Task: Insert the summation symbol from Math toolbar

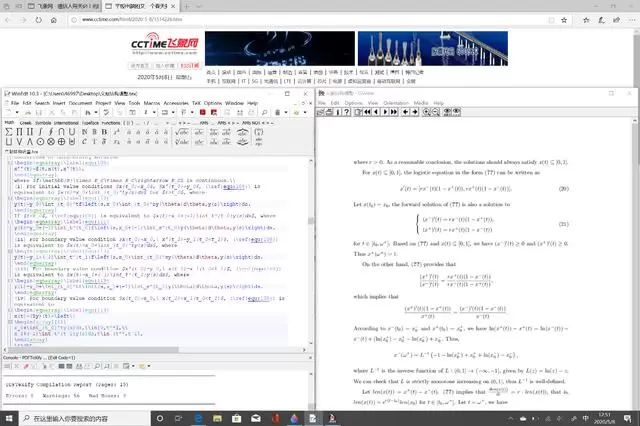Action: [x=9, y=132]
